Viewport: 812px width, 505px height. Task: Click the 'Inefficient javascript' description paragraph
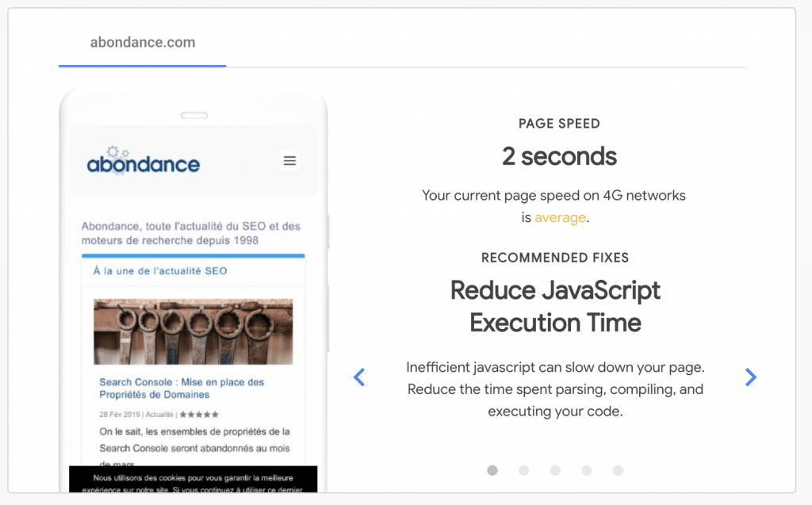click(x=555, y=389)
